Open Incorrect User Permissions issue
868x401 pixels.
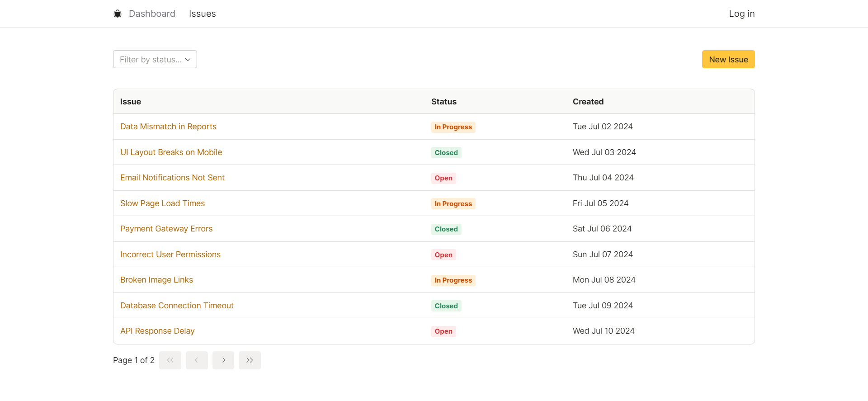(x=170, y=255)
